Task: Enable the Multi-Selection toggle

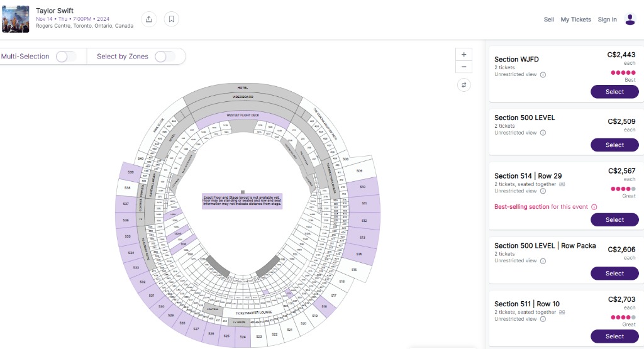Action: (65, 57)
